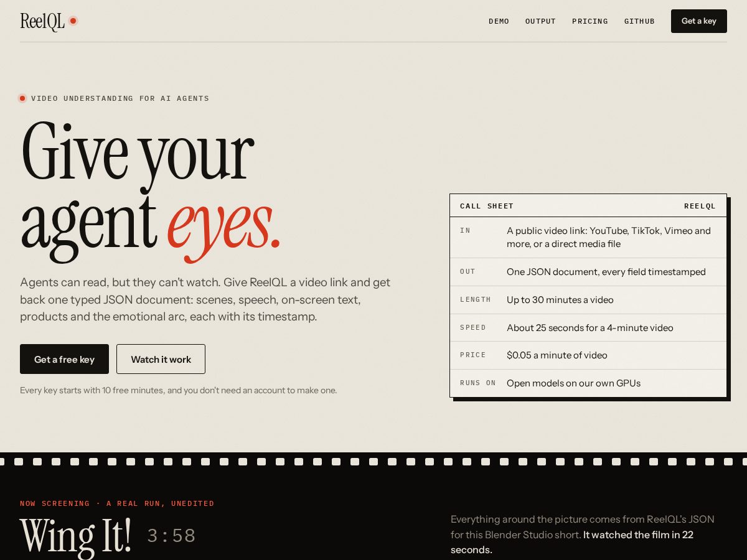Viewport: 747px width, 560px height.
Task: Click the Watch it work button
Action: pos(161,359)
